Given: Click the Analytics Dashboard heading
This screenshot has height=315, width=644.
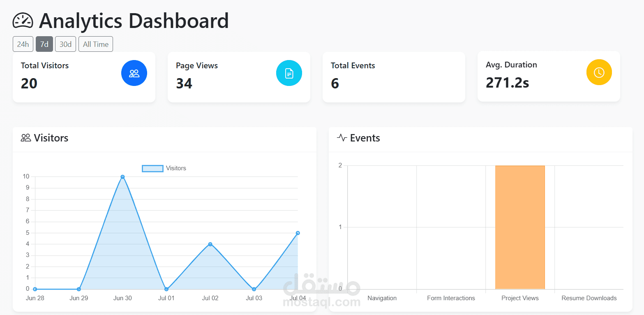Looking at the screenshot, I should (134, 20).
